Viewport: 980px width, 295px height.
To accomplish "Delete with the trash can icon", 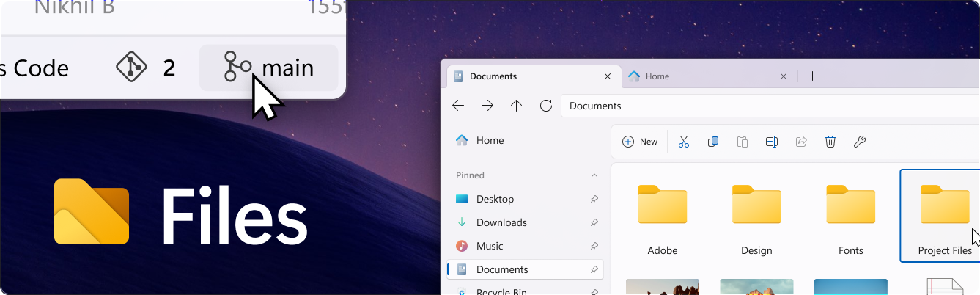I will 830,142.
